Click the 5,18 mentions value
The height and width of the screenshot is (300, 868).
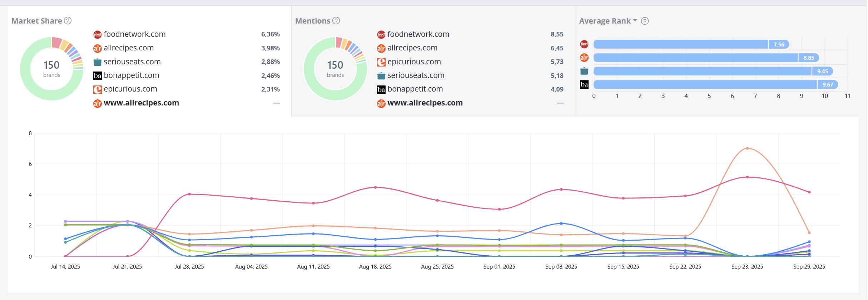click(x=557, y=76)
